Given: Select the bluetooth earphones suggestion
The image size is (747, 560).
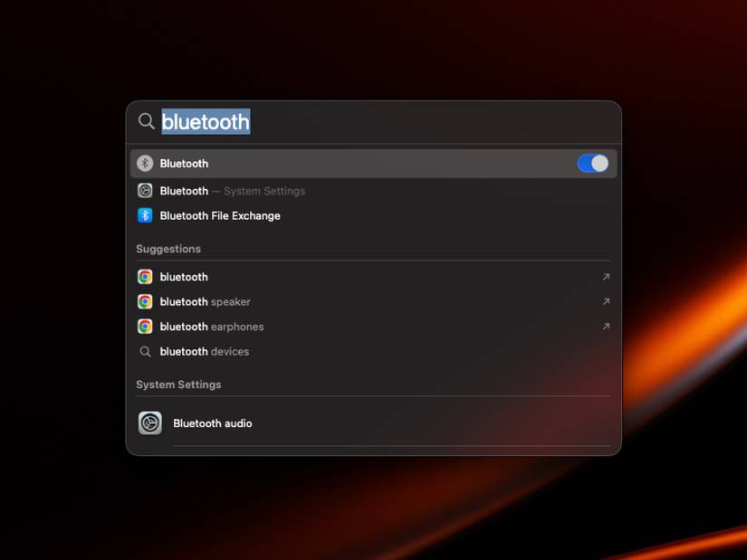Looking at the screenshot, I should [x=373, y=327].
